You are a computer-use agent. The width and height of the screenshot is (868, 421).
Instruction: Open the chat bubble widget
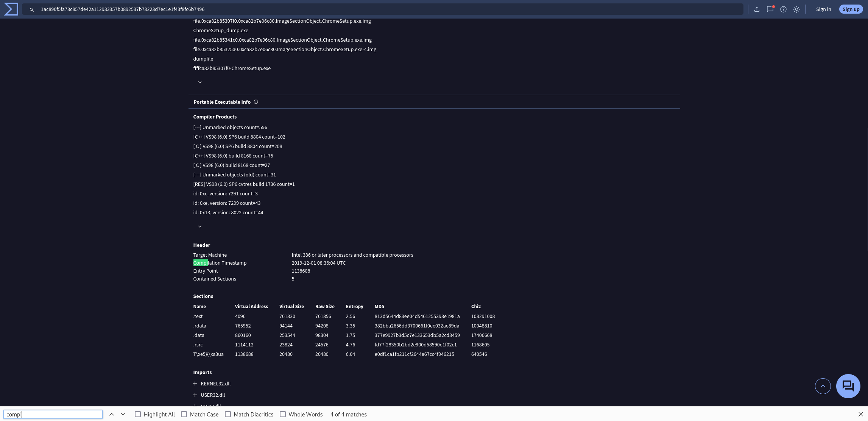[848, 386]
